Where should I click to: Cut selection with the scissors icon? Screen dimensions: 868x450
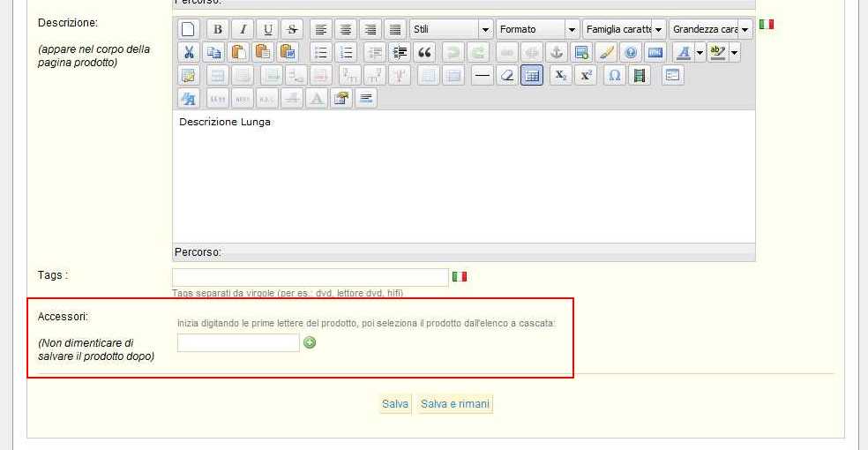(x=189, y=53)
